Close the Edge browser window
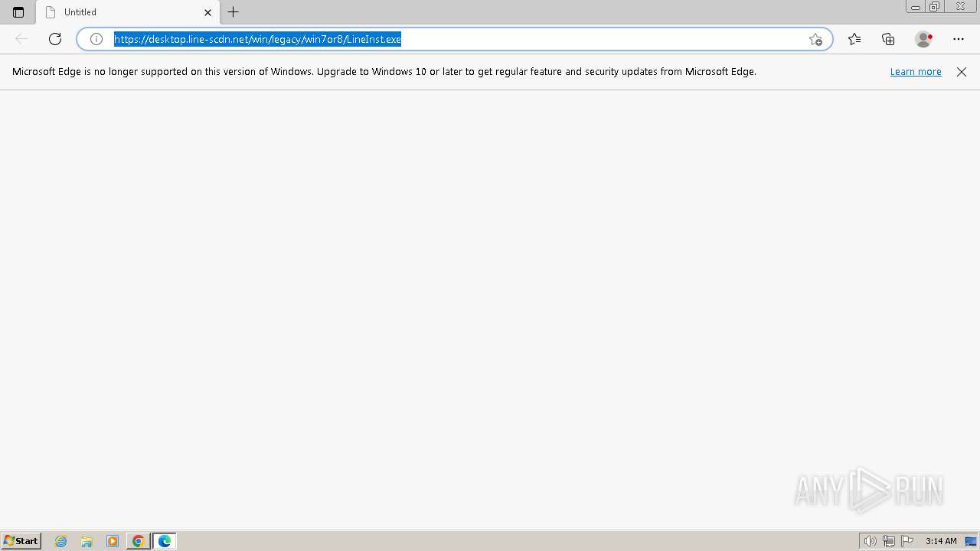 coord(961,6)
